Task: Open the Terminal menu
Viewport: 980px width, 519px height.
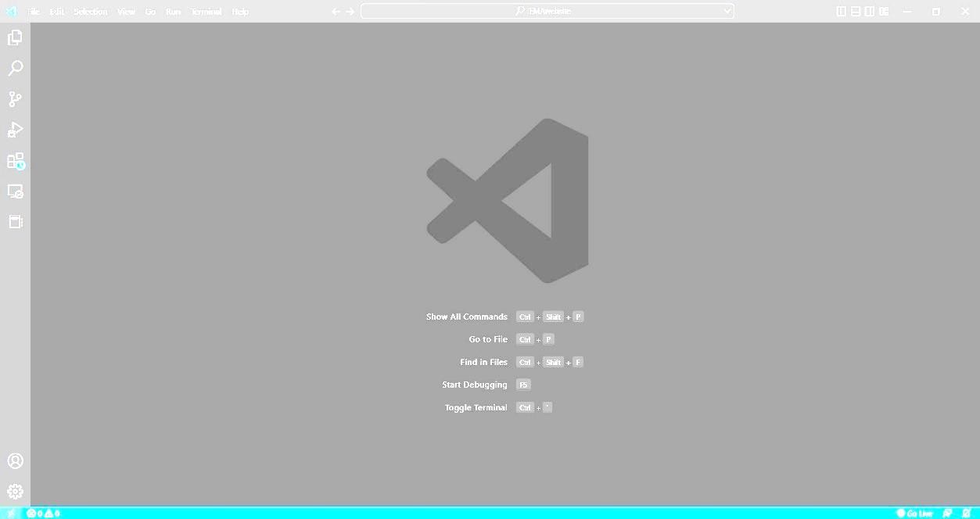Action: 206,12
